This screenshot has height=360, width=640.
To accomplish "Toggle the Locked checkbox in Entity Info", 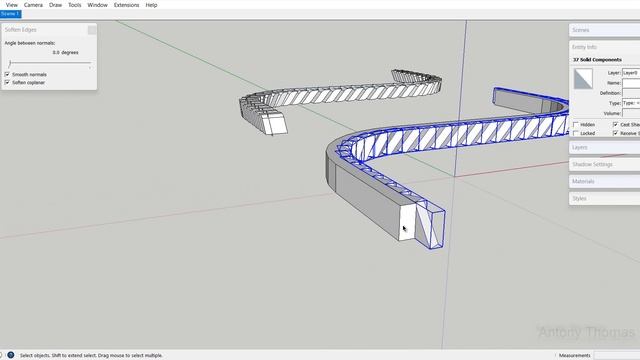I will pos(576,133).
